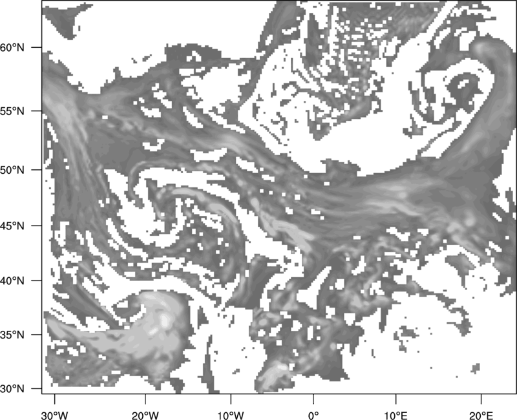Click the 40°N latitude label
Screen dimensions: 517x420
[x=12, y=281]
